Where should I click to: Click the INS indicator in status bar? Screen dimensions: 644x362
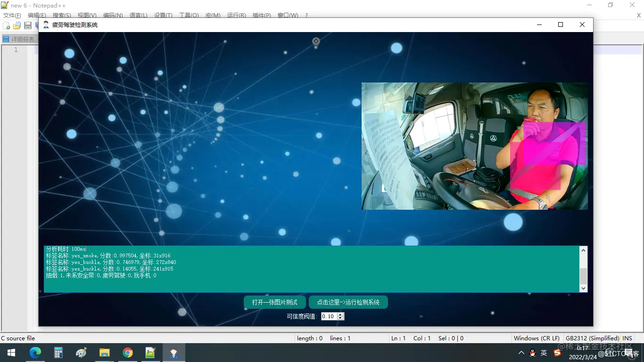pos(627,338)
